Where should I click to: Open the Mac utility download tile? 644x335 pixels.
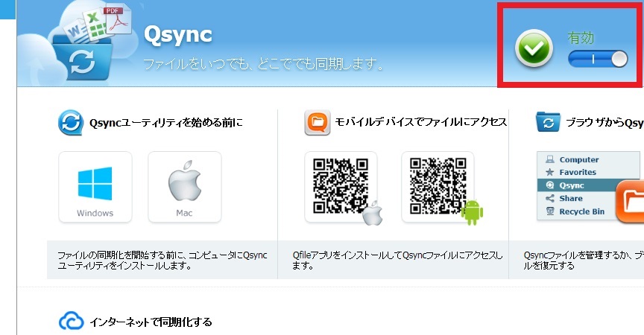[185, 187]
